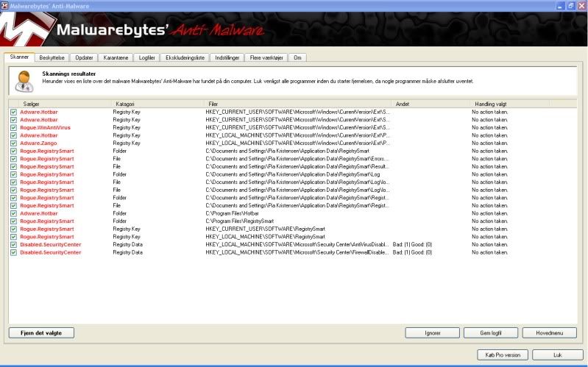Select the Adware.Zango entry name

(x=38, y=143)
